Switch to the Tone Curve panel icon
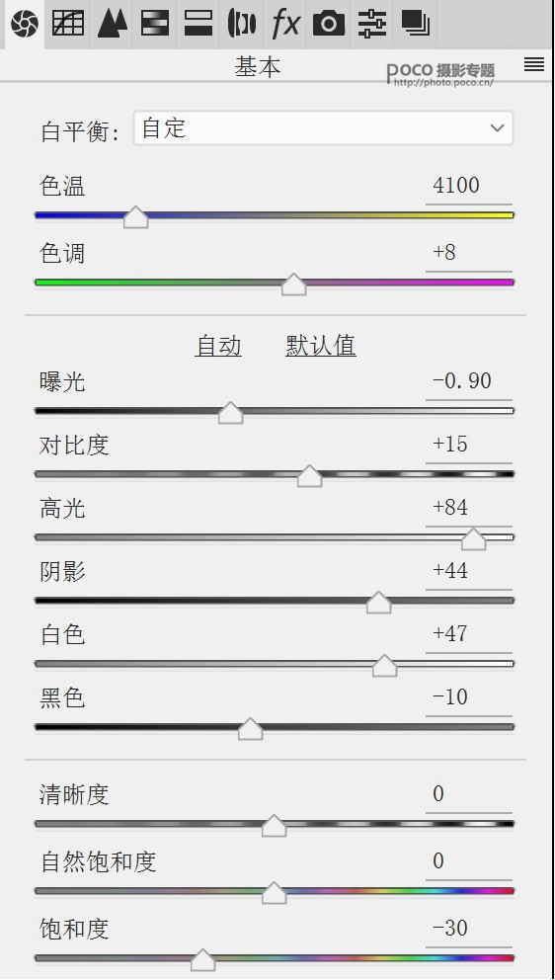Screen dimensions: 555x980 [x=68, y=24]
